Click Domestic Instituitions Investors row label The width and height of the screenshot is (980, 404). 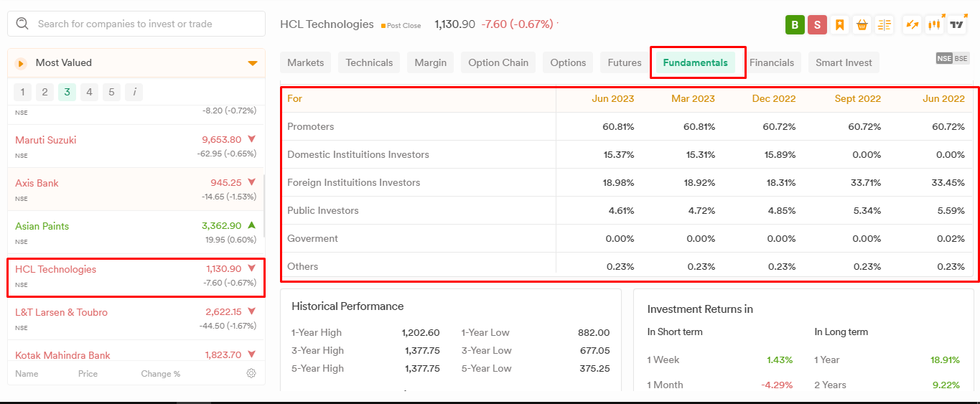(x=358, y=154)
